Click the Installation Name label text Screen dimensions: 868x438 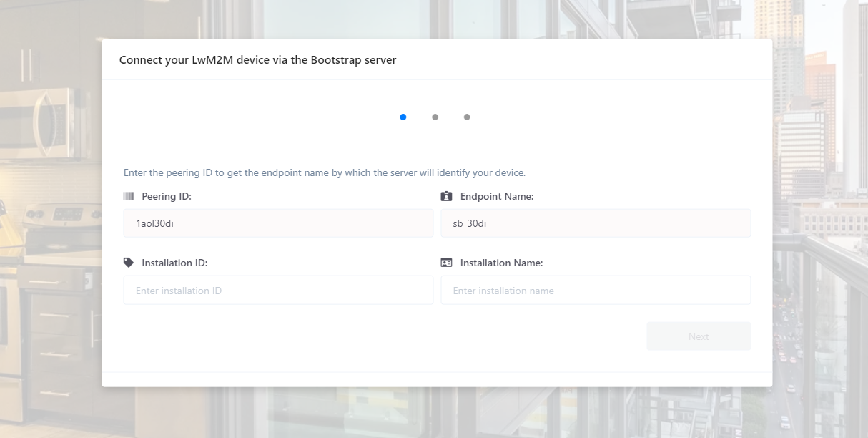pyautogui.click(x=502, y=263)
